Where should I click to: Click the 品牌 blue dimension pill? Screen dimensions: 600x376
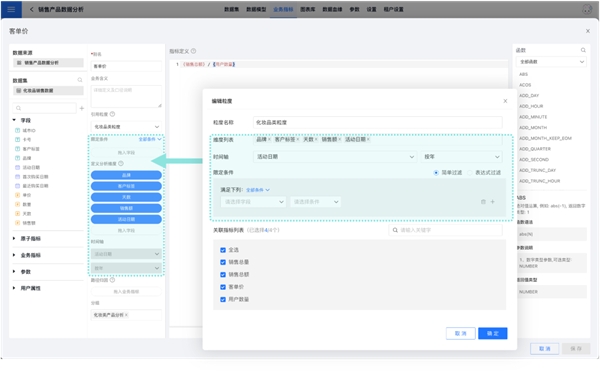pos(126,175)
